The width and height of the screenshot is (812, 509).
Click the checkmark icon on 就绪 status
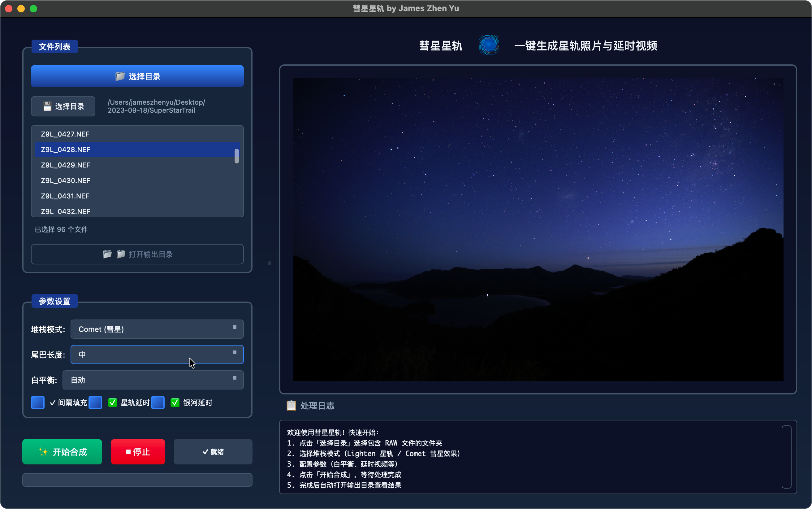click(205, 452)
